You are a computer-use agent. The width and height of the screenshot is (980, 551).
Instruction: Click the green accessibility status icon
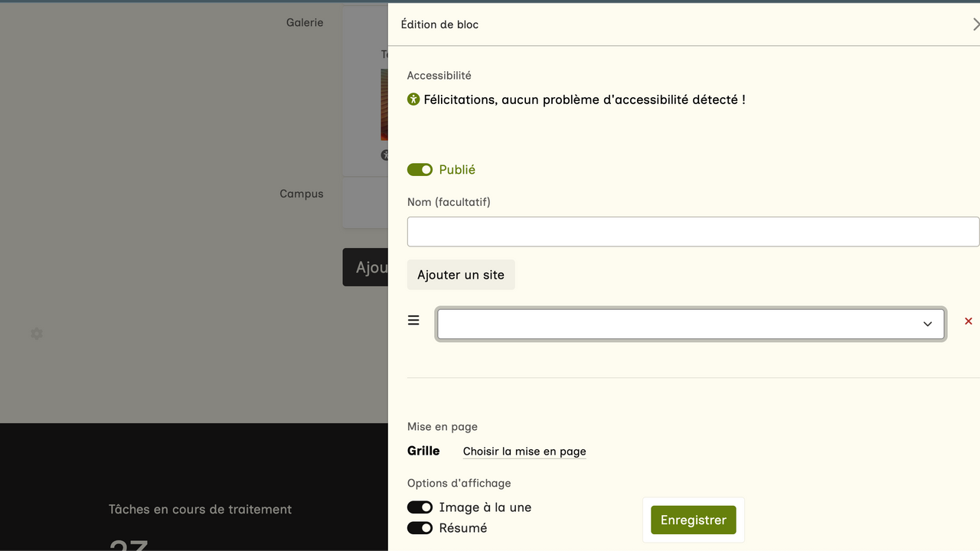413,99
